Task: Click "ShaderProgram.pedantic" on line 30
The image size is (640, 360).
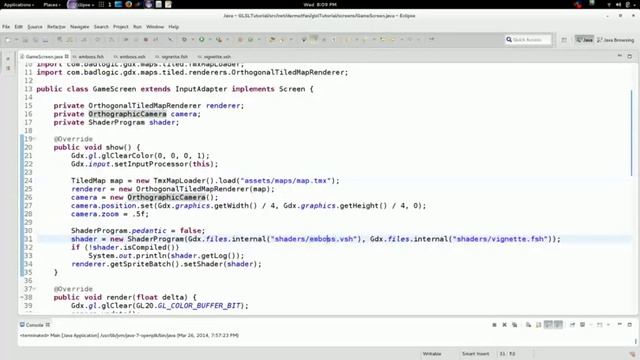Action: 119,231
